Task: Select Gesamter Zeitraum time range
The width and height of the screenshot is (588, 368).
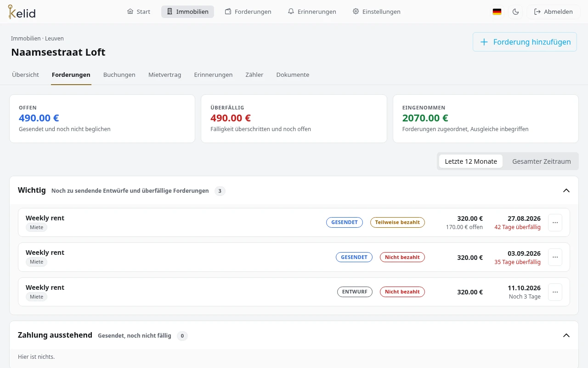Action: (x=542, y=161)
